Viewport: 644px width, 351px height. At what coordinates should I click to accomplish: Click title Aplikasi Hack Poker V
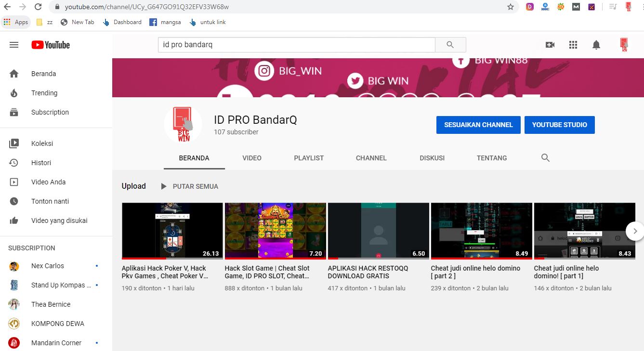[x=165, y=272]
